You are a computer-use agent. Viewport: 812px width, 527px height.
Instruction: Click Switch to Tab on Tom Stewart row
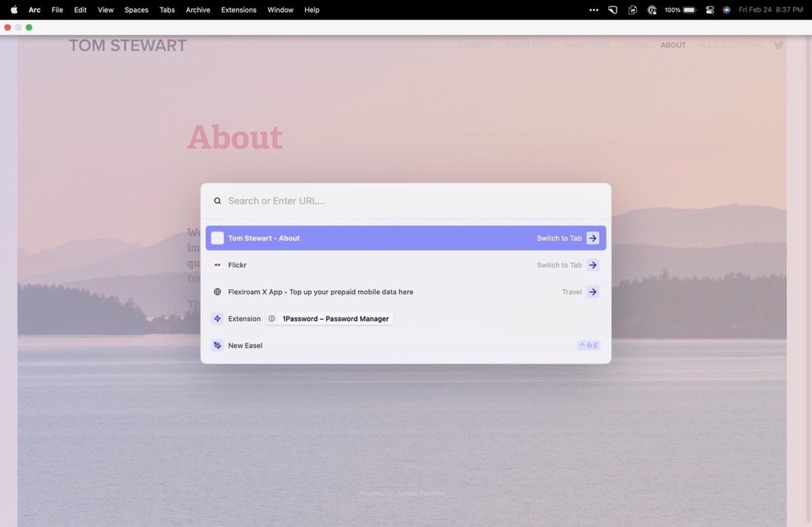tap(559, 238)
